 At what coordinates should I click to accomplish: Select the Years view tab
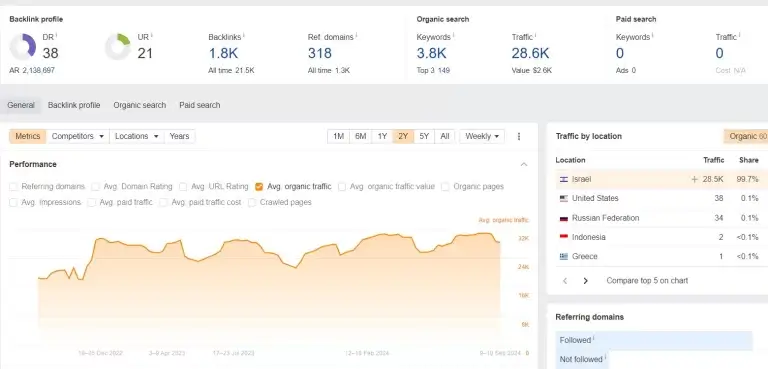pos(179,136)
